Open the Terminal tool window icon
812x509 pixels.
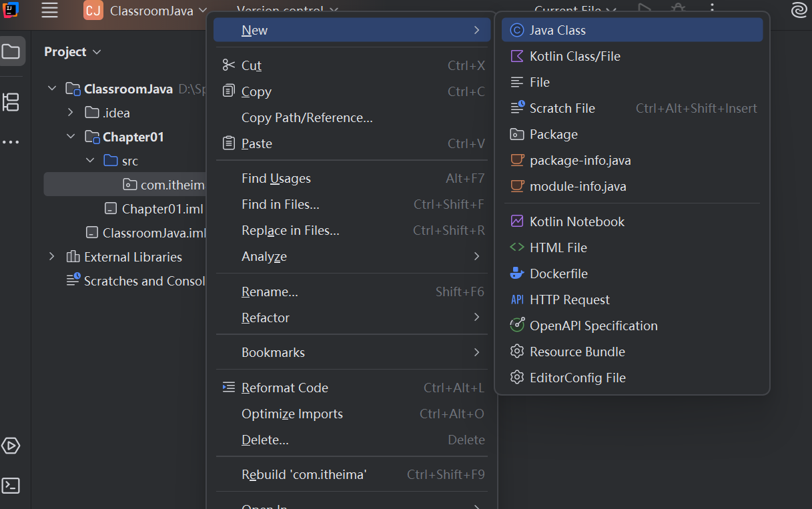11,486
